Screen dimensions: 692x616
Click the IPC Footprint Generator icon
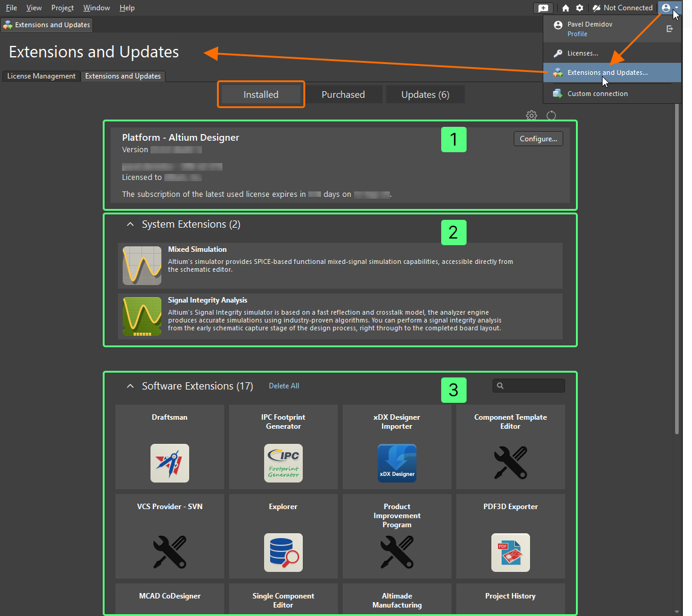283,463
